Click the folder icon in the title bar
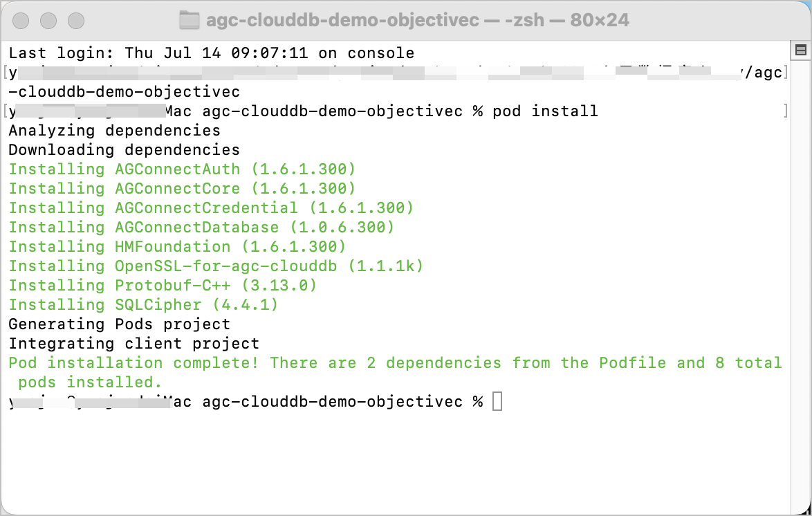This screenshot has width=812, height=516. (189, 20)
